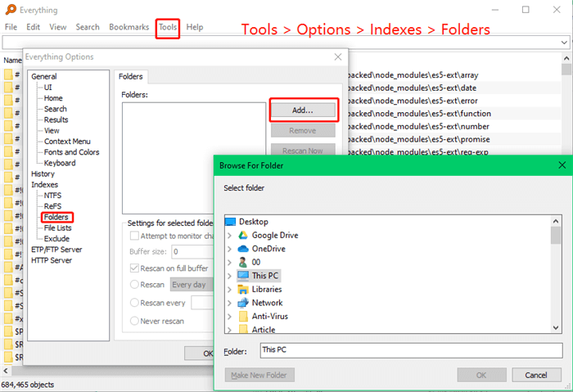Click the Libraries folder icon

click(243, 290)
